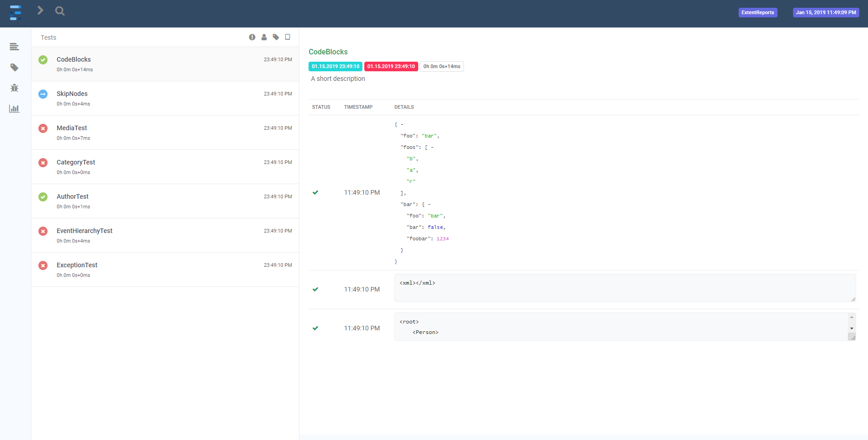Click the ExtentReports badge button

click(757, 13)
